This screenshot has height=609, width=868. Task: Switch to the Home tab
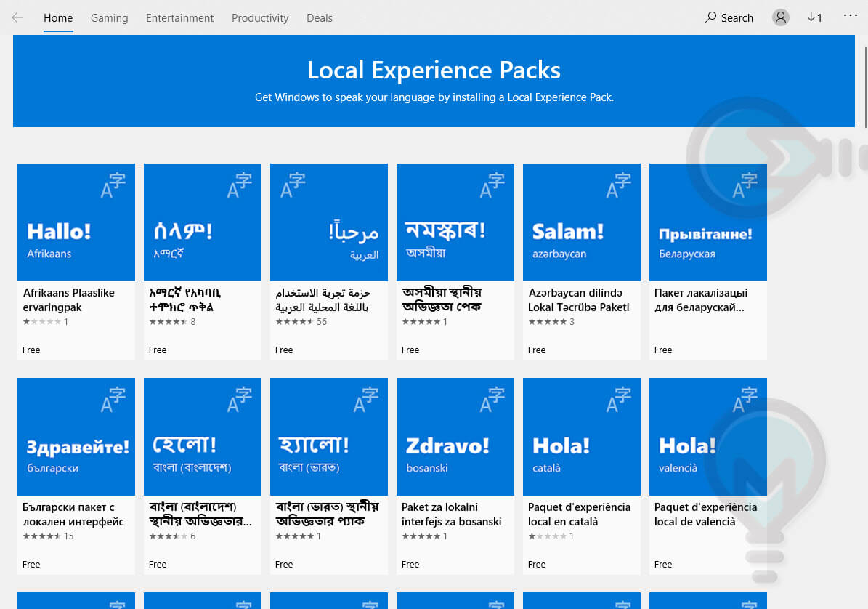(x=58, y=18)
